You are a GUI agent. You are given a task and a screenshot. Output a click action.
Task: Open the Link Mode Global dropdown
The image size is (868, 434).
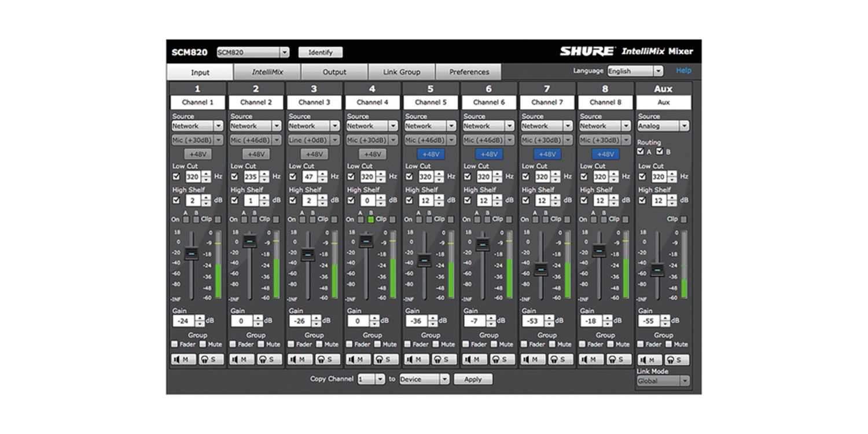pyautogui.click(x=663, y=381)
